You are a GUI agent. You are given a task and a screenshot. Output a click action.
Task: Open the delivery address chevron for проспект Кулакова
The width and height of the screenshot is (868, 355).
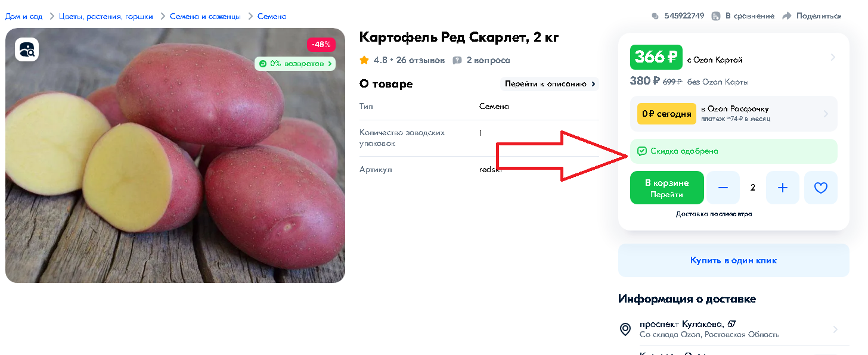coord(835,329)
